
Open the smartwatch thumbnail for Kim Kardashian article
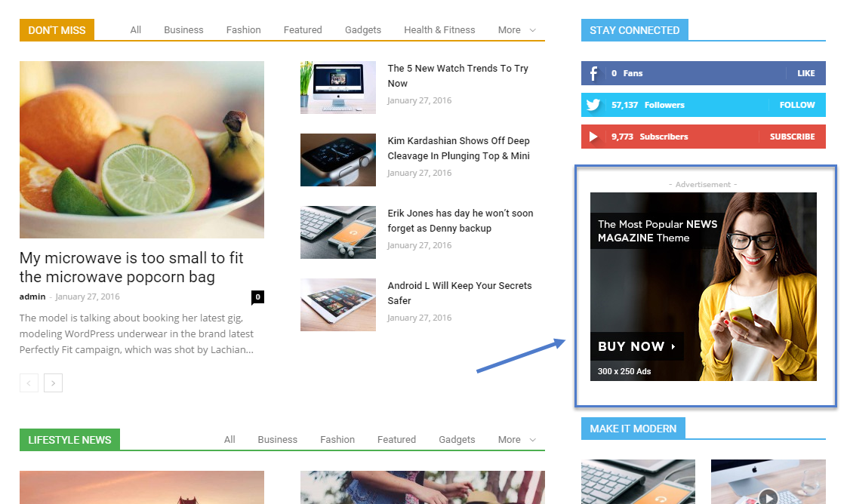(337, 160)
